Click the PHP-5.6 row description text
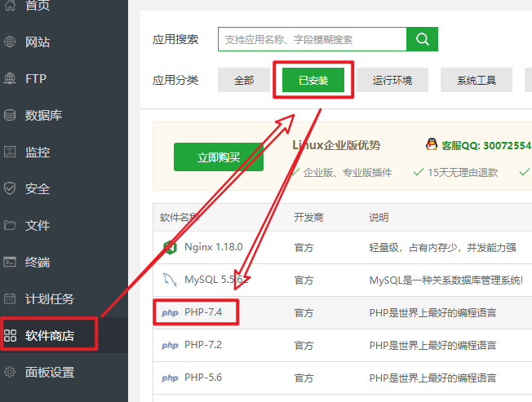 (x=432, y=378)
